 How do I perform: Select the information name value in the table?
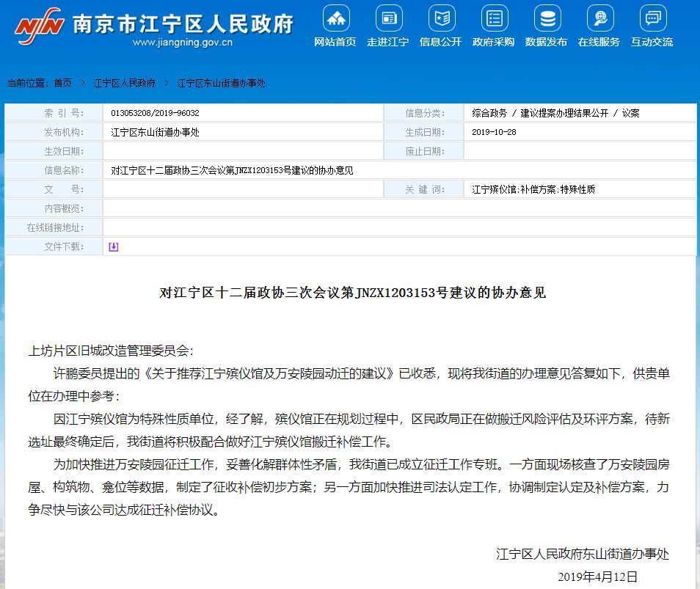click(232, 170)
